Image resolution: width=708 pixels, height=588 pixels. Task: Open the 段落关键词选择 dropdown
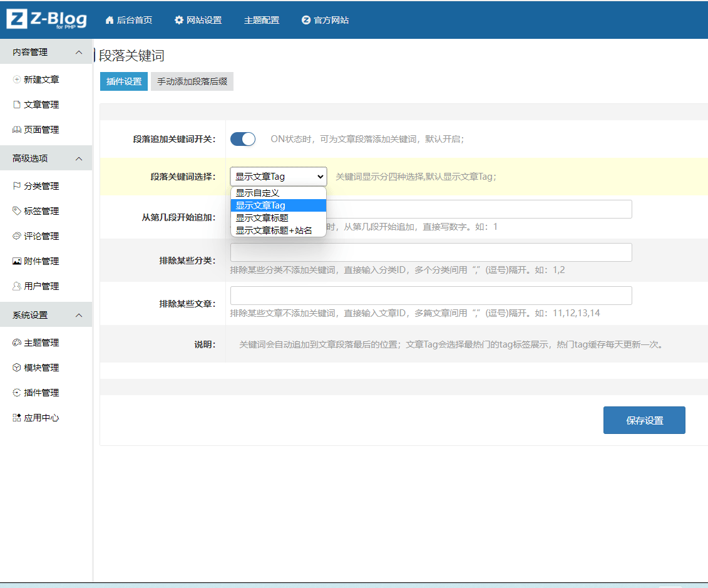(279, 177)
